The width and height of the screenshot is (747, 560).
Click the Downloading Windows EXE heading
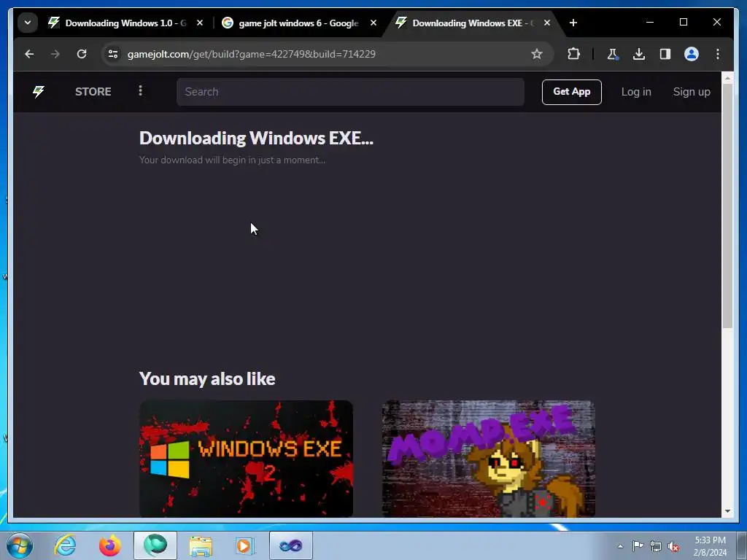[x=256, y=138]
